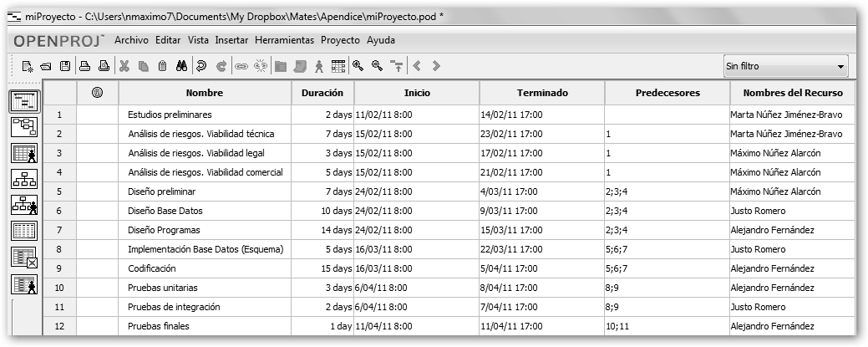Screen dimensions: 868x347
Task: Open the Sin filtro dropdown
Action: (x=784, y=66)
